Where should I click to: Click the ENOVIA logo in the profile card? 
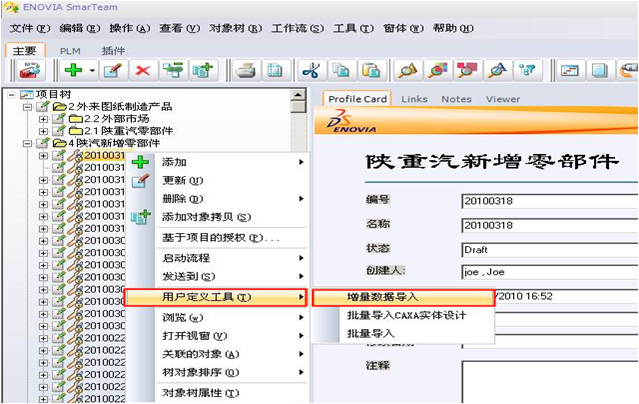[350, 121]
